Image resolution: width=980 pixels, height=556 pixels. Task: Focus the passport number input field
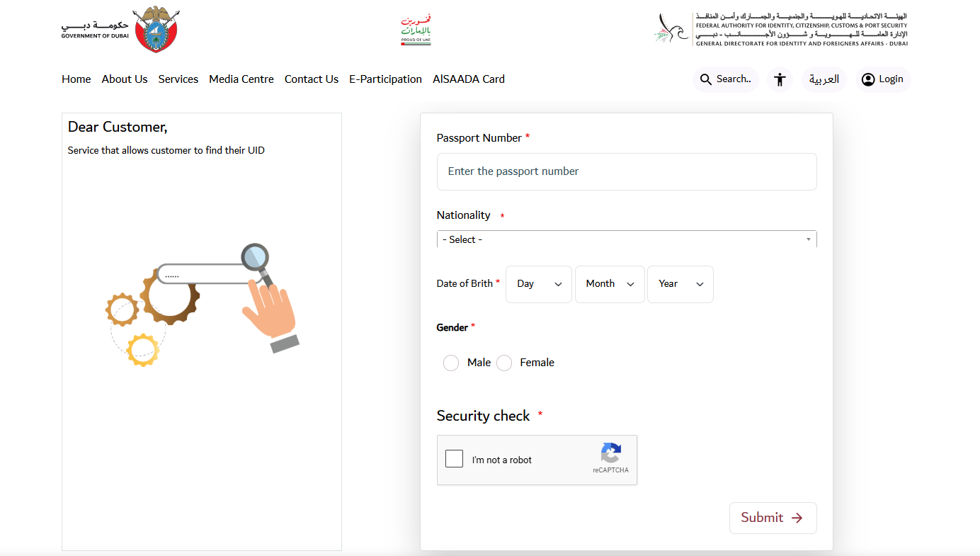point(627,171)
